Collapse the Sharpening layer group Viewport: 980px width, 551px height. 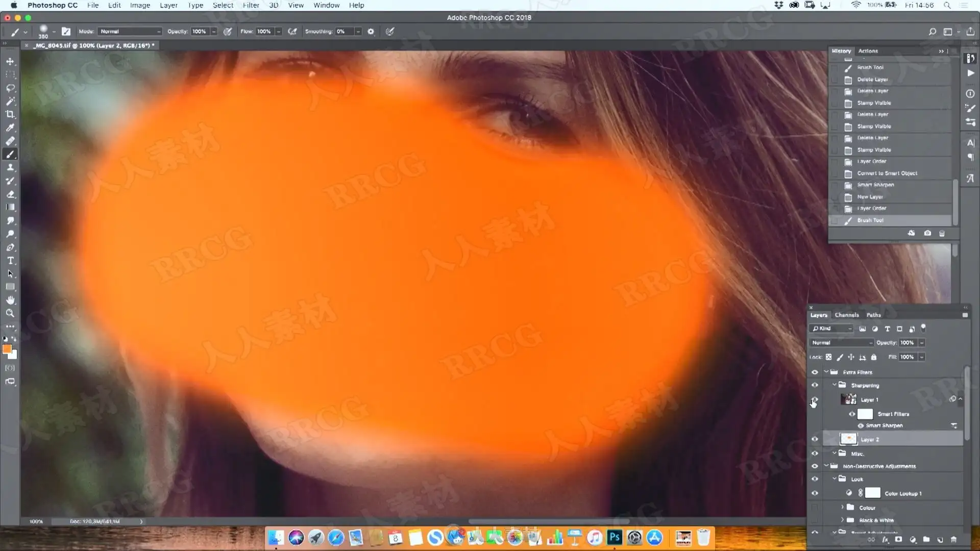[835, 385]
